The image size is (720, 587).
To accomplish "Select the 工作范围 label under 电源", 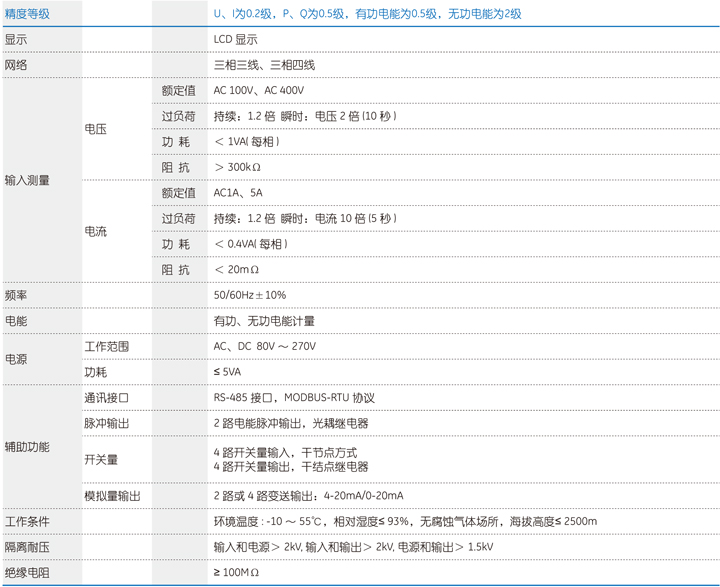I will [x=107, y=346].
